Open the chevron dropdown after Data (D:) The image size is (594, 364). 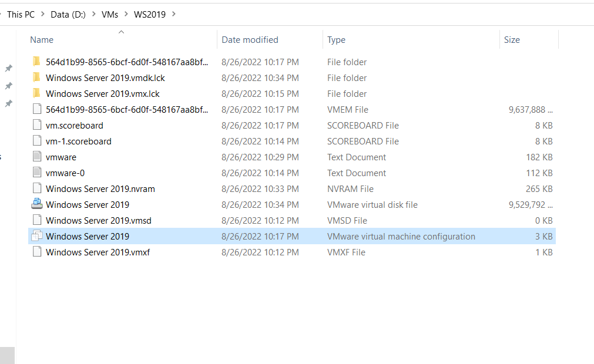[93, 14]
